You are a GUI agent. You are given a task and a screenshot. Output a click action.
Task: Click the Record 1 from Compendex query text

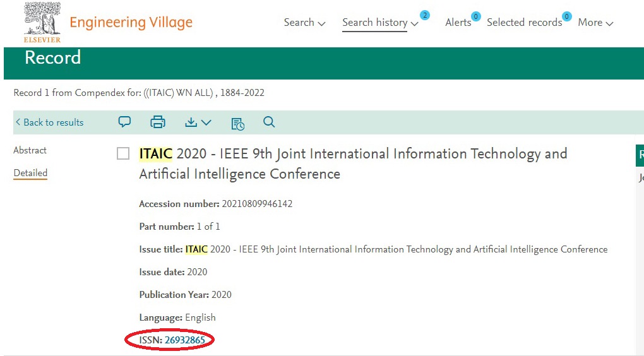click(x=139, y=93)
